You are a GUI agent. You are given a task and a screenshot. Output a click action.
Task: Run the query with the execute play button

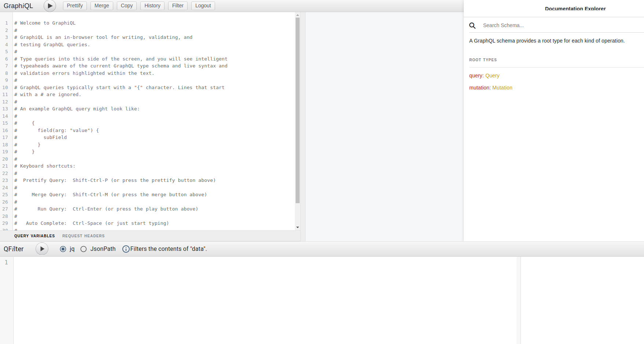pos(50,6)
